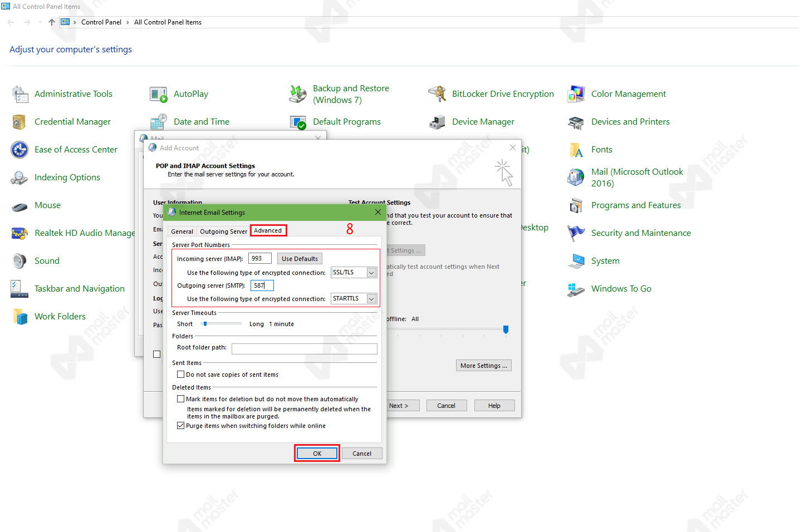
Task: Open Backup and Restore icon
Action: click(298, 94)
